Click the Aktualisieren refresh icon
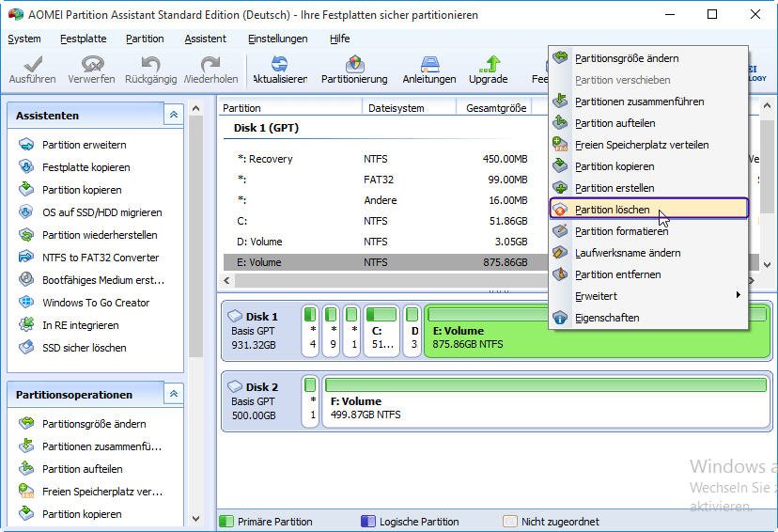This screenshot has width=778, height=532. point(280,65)
